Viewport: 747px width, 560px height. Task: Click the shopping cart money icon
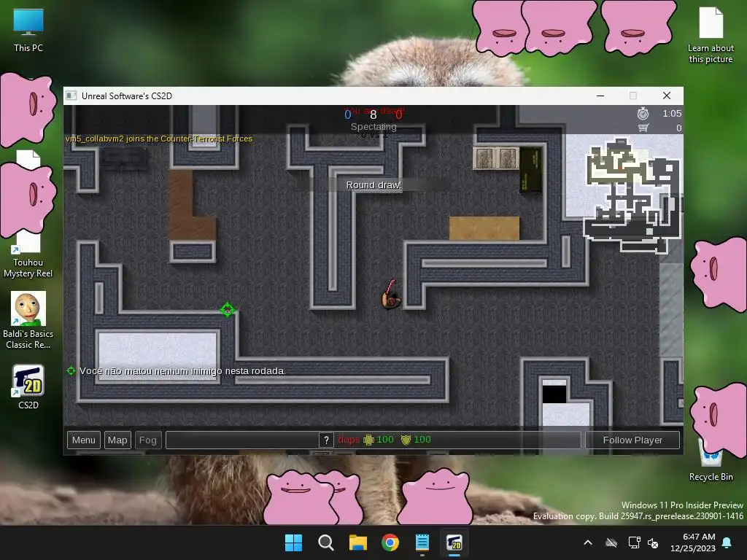coord(643,128)
